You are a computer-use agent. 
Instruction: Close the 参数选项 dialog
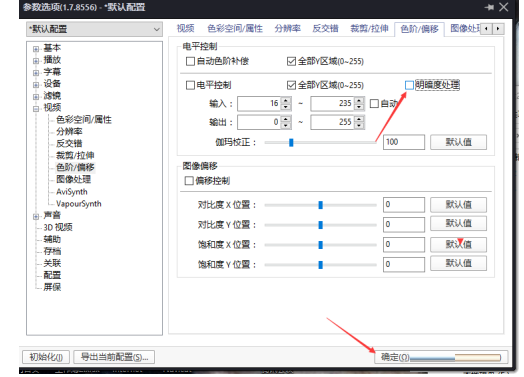(x=504, y=7)
